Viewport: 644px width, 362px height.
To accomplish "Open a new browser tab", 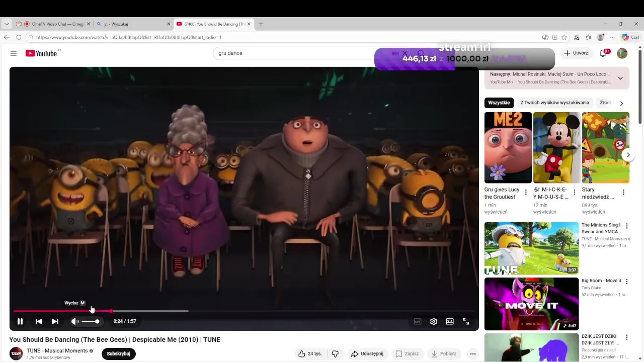I will (x=261, y=24).
